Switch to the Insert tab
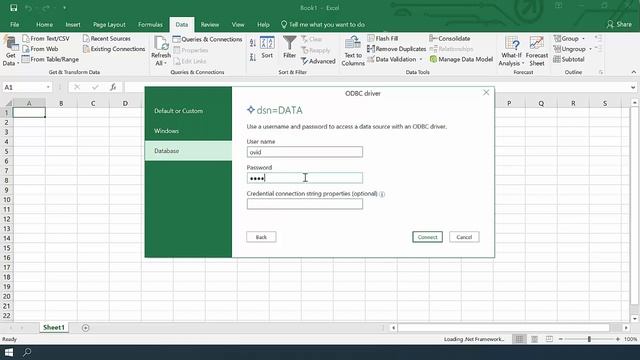The image size is (640, 360). (x=73, y=24)
